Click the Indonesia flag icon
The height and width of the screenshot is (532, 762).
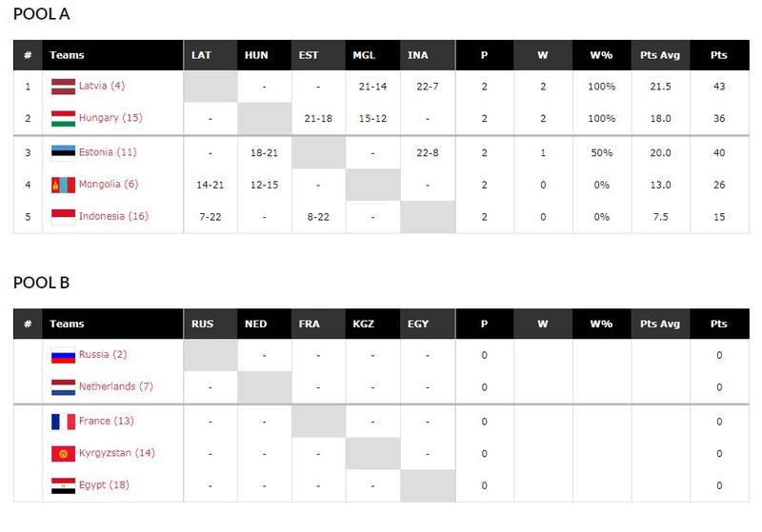pyautogui.click(x=63, y=217)
